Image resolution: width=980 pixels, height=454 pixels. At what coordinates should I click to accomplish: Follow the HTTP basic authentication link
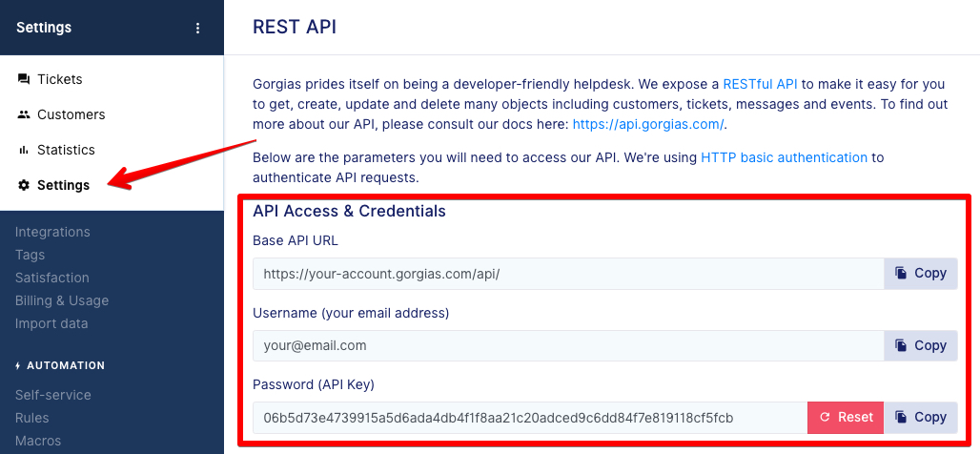784,157
